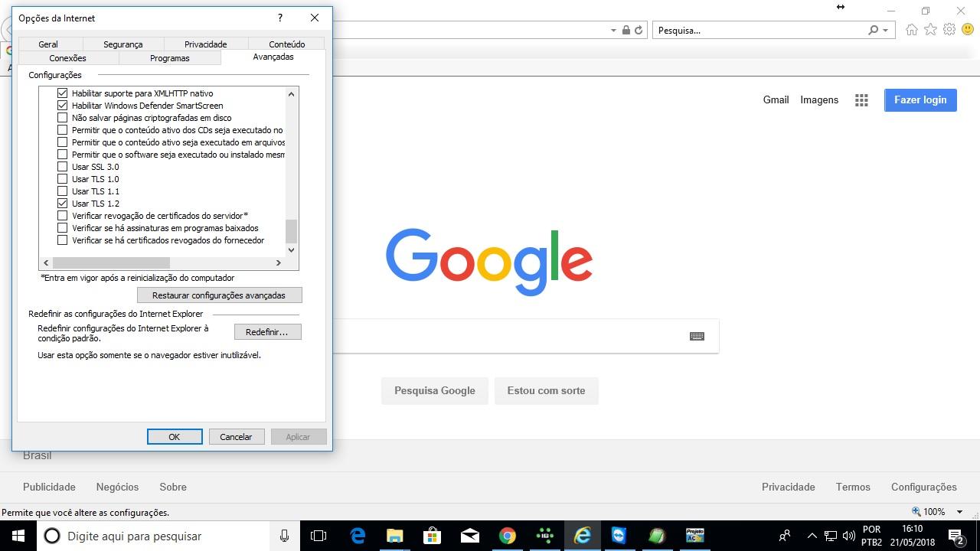
Task: Click the settings list scroll-left arrow
Action: click(46, 262)
